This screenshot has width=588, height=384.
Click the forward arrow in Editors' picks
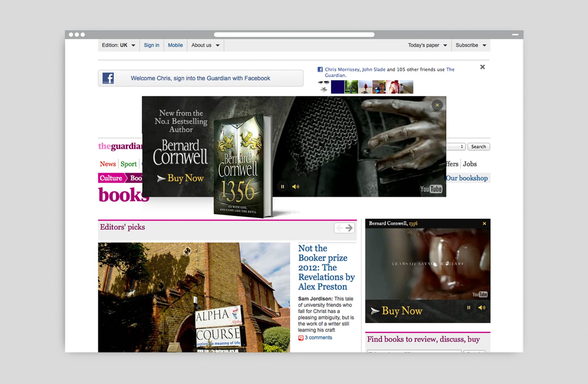coord(349,228)
